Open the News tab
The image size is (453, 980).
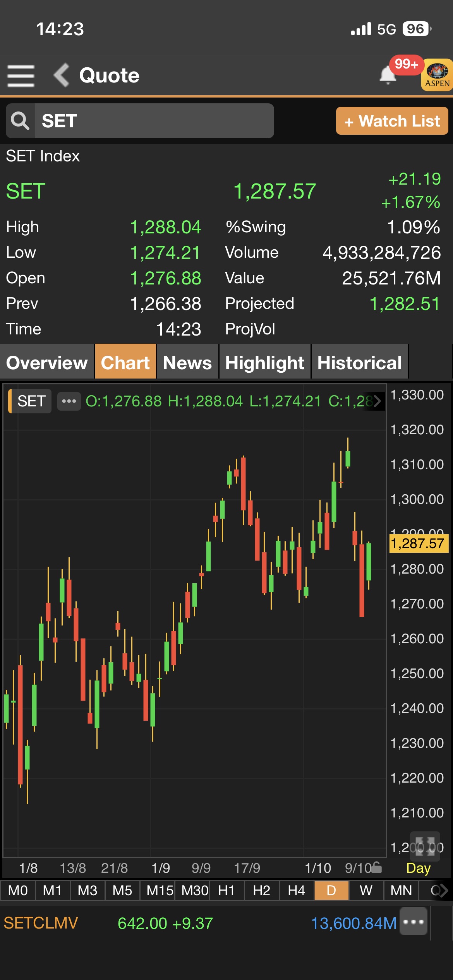click(187, 363)
